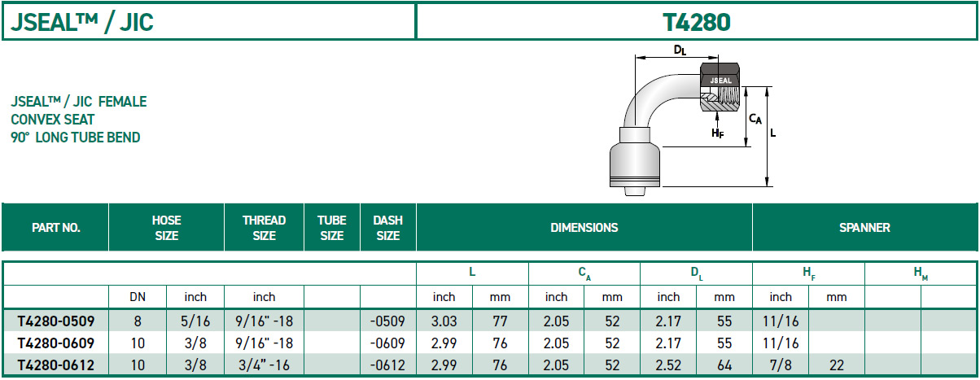Click the CA dimension label on the diagram

coord(755,118)
